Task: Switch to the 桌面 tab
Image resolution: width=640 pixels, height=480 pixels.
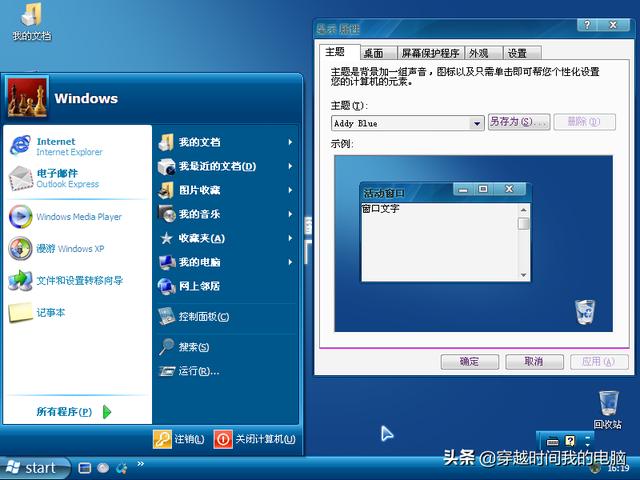Action: [379, 53]
